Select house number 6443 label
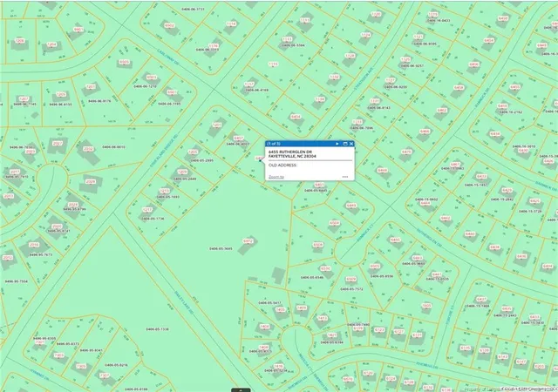The height and width of the screenshot is (392, 558). [x=417, y=258]
